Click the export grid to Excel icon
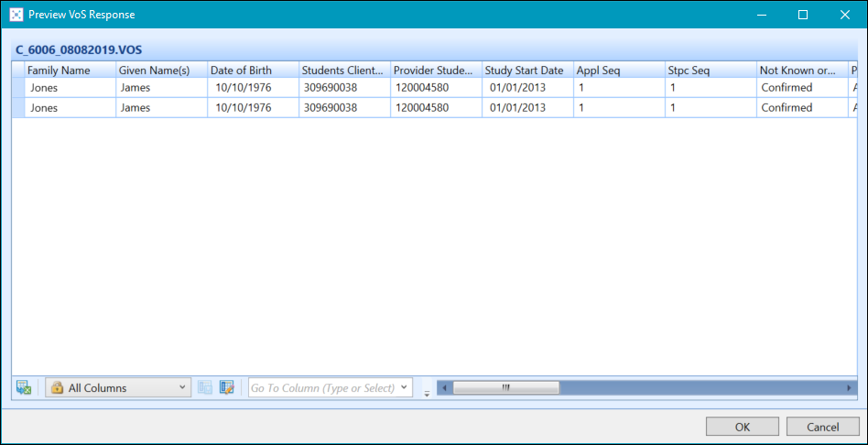 click(x=24, y=387)
